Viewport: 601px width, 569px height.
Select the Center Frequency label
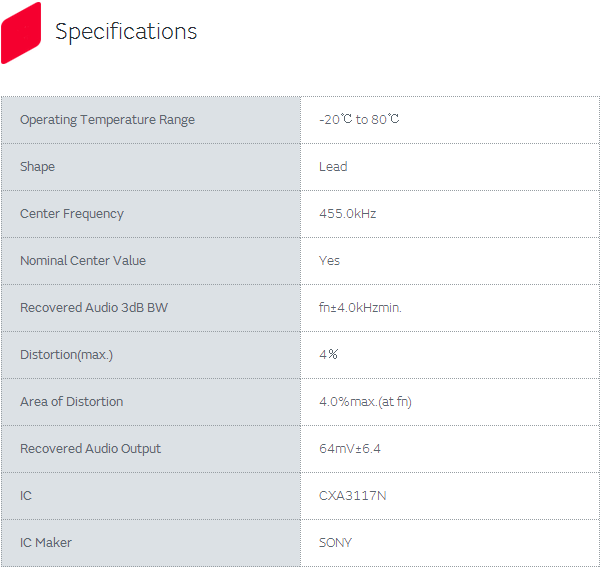[72, 214]
